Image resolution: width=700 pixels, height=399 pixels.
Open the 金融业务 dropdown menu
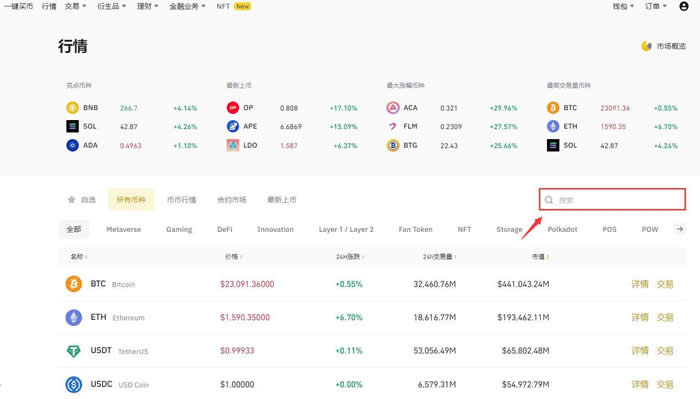click(187, 6)
